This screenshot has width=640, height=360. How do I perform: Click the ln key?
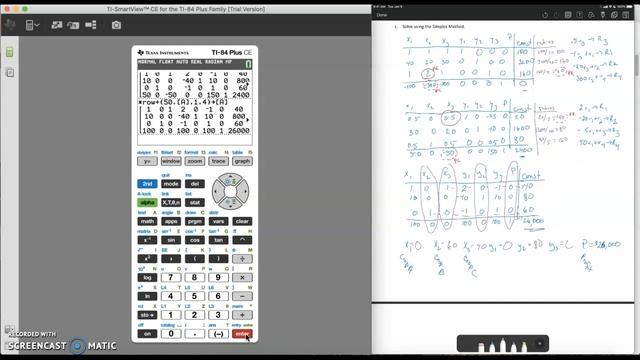click(x=147, y=296)
